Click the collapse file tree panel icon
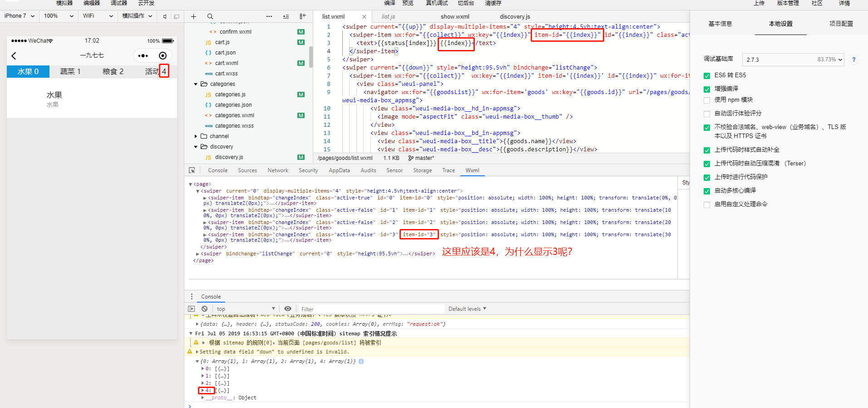Viewport: 868px width, 408px height. pos(302,16)
